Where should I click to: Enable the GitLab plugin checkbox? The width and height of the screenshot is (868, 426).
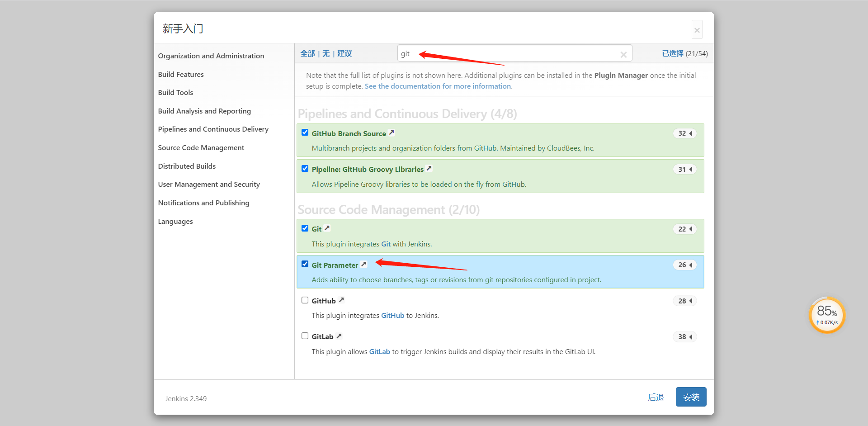tap(305, 336)
